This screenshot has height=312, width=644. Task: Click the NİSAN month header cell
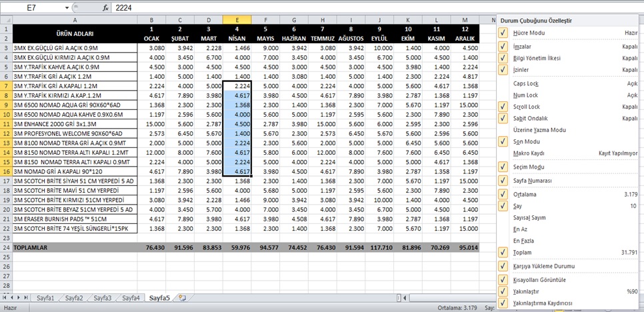coord(237,38)
